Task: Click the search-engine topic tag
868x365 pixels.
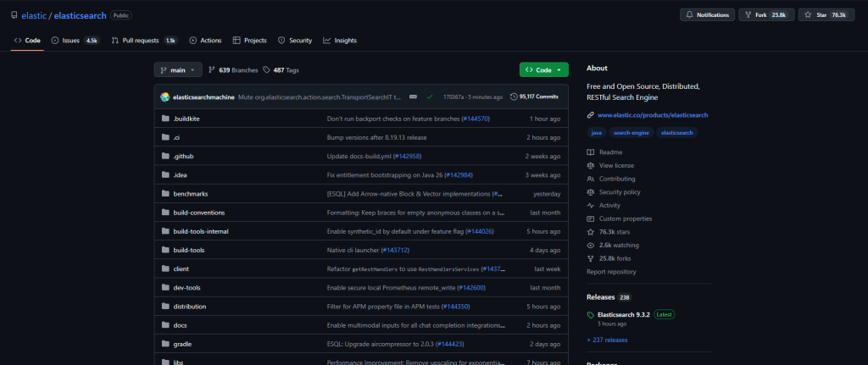Action: pyautogui.click(x=632, y=133)
